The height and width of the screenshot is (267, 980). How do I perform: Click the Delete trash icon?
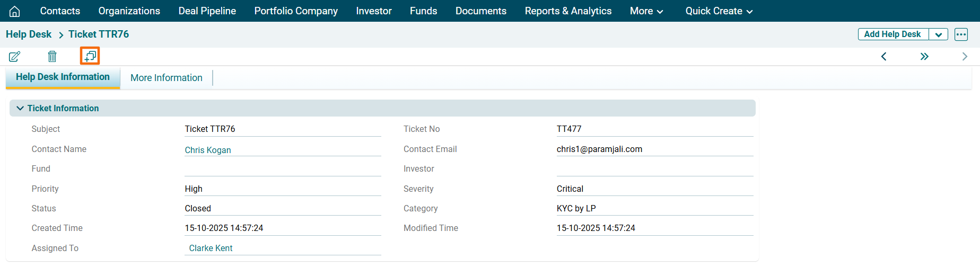pyautogui.click(x=52, y=56)
